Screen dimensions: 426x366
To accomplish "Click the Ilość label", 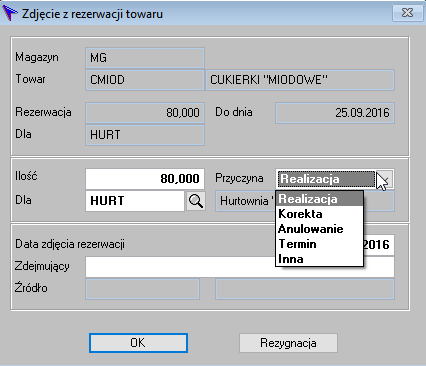I will (26, 176).
